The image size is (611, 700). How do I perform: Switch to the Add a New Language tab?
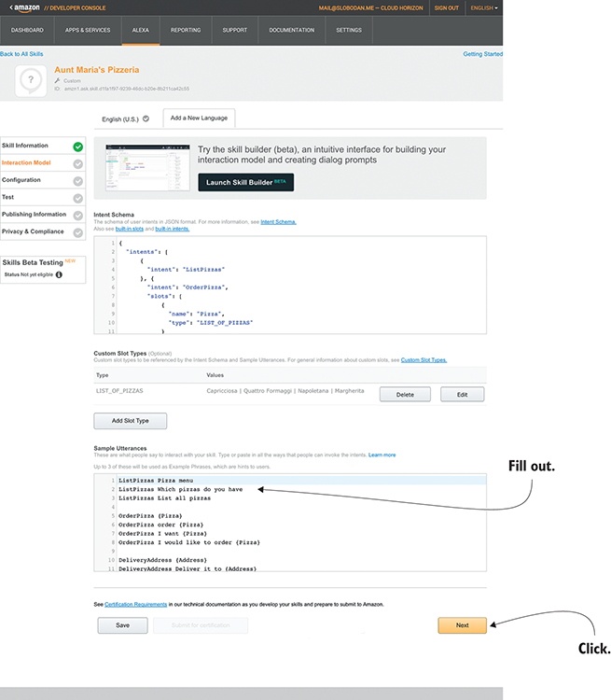(x=198, y=119)
